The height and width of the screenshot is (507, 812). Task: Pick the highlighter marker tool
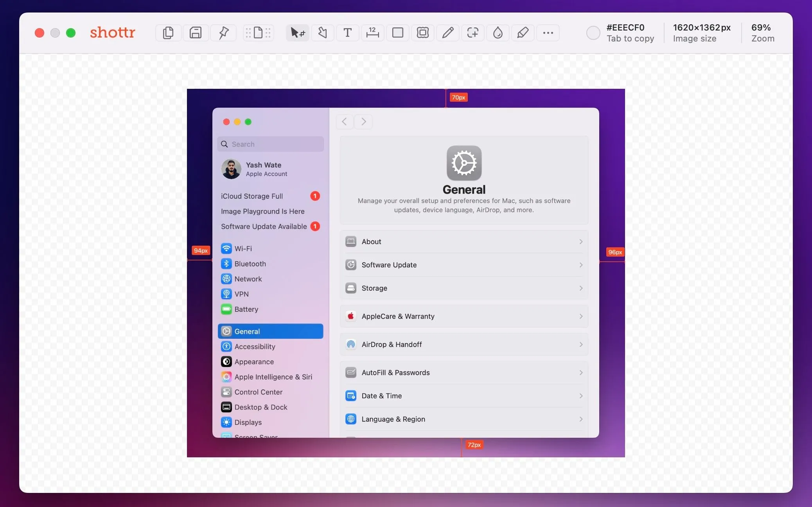point(523,33)
